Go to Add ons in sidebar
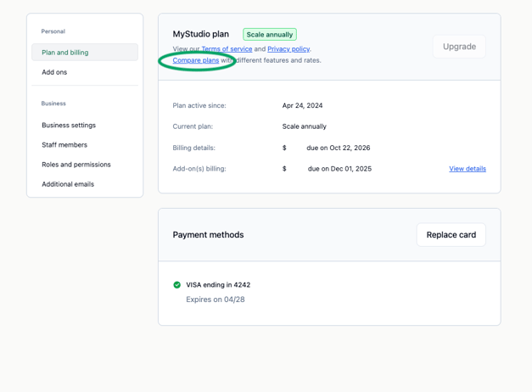 [54, 72]
